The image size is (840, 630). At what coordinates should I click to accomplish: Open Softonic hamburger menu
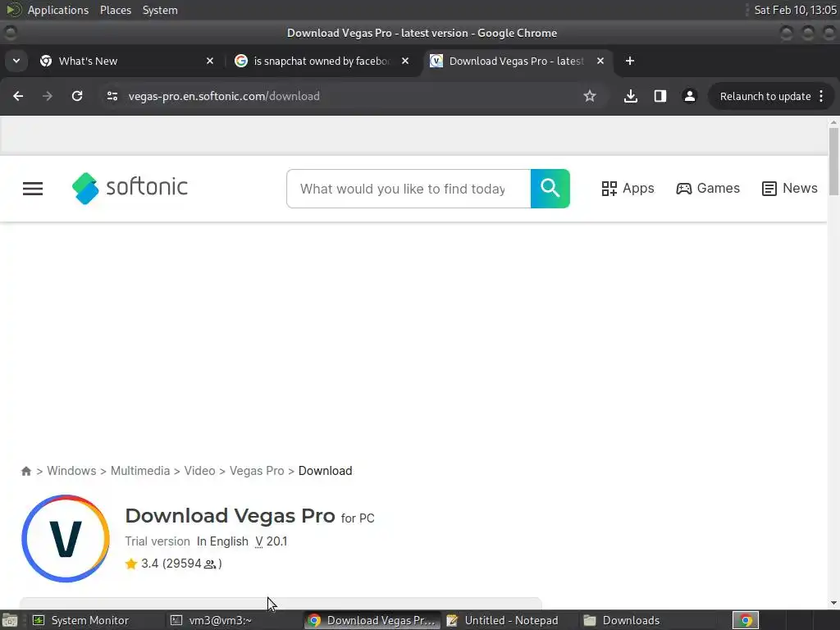pos(33,189)
